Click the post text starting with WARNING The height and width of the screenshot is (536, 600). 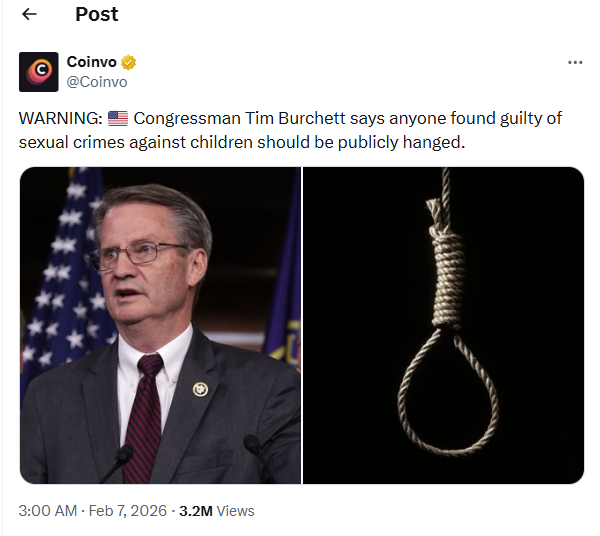[x=290, y=130]
